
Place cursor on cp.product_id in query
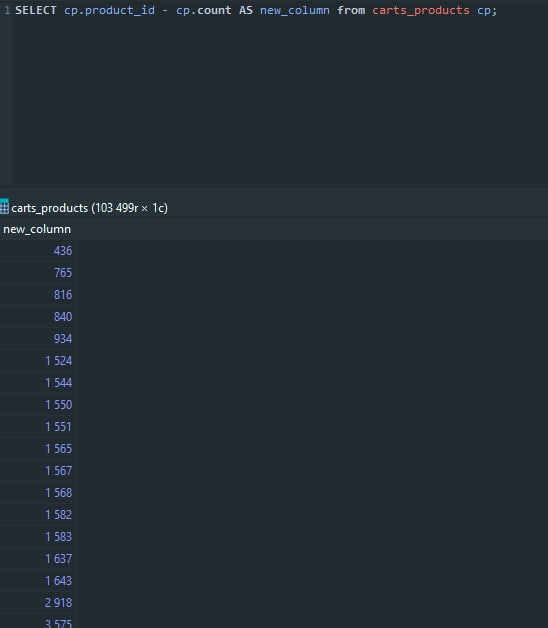pyautogui.click(x=109, y=10)
